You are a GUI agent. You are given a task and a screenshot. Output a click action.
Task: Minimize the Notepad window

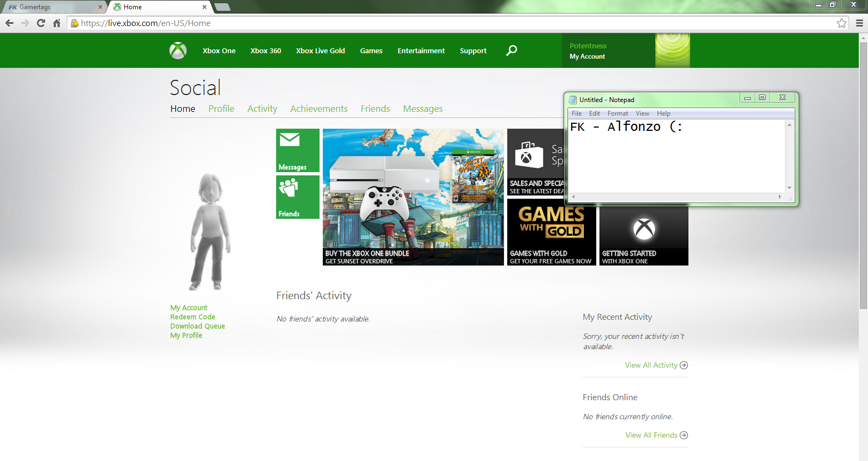(x=747, y=98)
